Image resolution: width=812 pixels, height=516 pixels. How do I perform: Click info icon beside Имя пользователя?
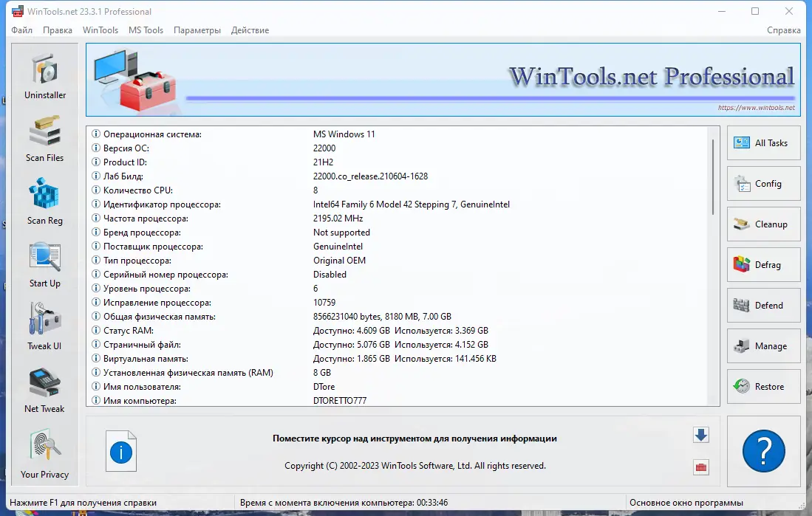click(x=96, y=387)
